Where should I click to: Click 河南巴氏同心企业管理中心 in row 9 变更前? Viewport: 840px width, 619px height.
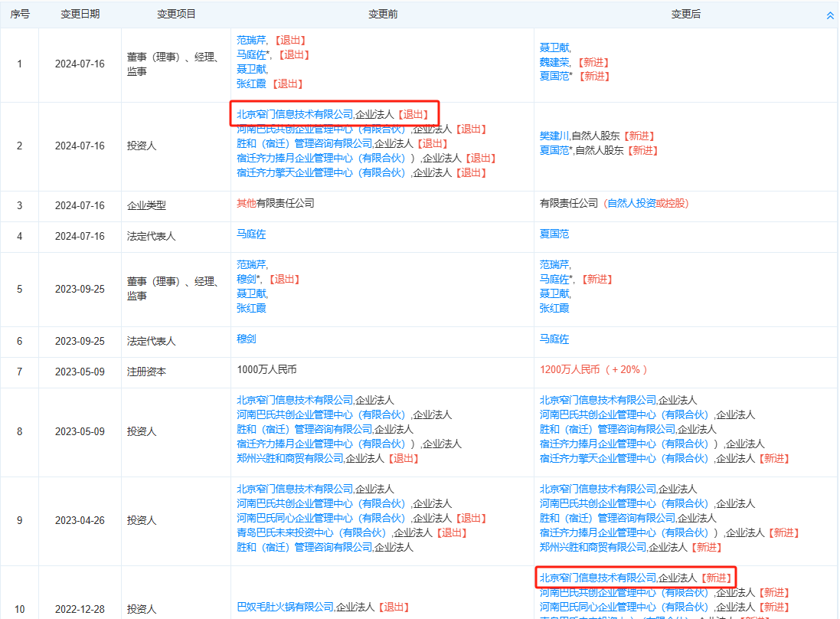coord(321,518)
